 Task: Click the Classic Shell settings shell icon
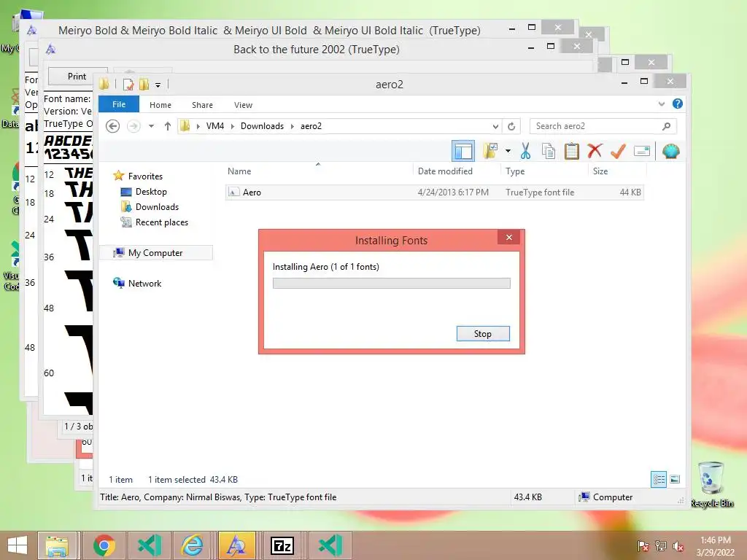[x=671, y=152]
